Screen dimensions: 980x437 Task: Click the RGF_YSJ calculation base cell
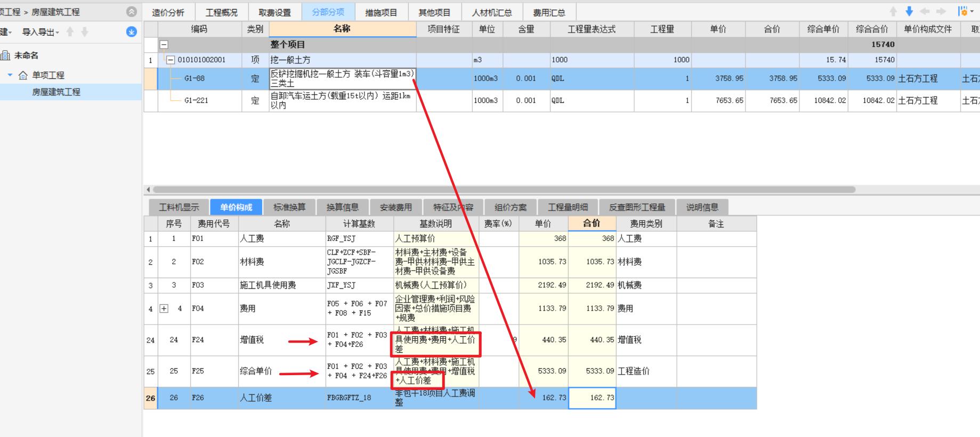click(359, 239)
